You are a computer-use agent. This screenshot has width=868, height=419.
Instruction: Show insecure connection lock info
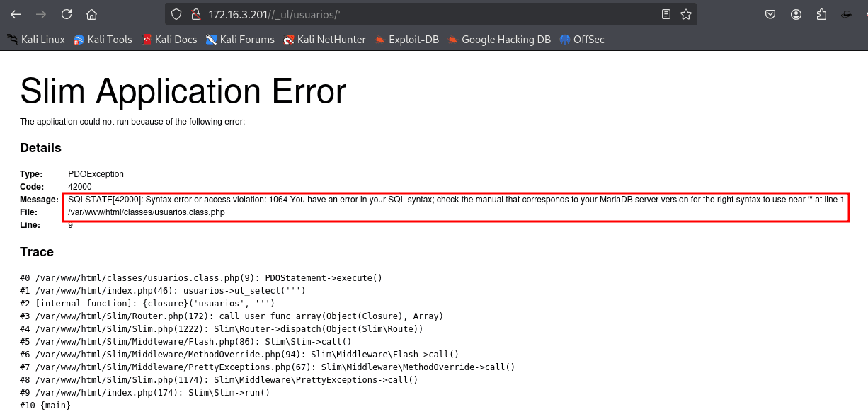tap(196, 14)
